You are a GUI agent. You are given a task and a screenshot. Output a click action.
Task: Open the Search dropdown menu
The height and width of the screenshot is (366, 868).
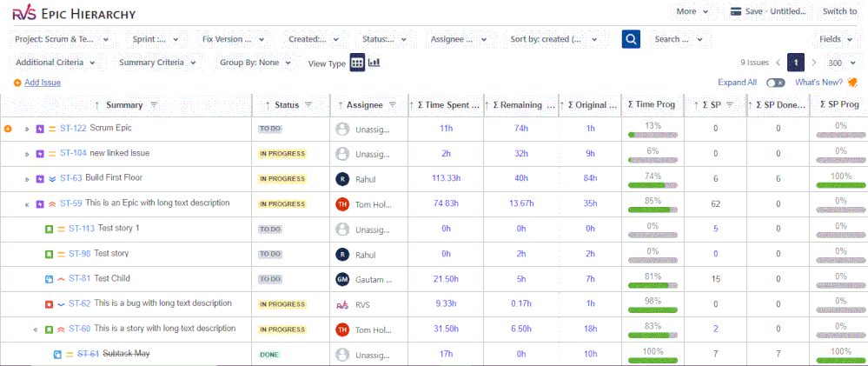tap(678, 39)
